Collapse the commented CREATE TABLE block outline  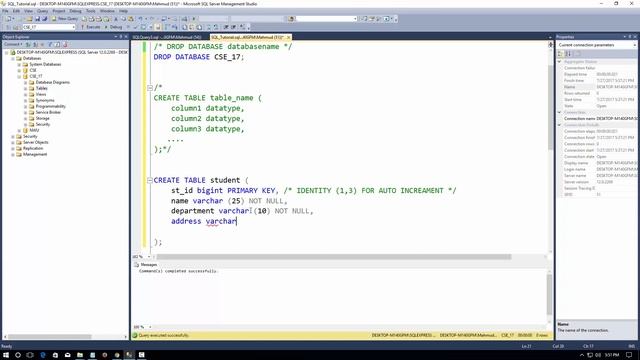150,87
